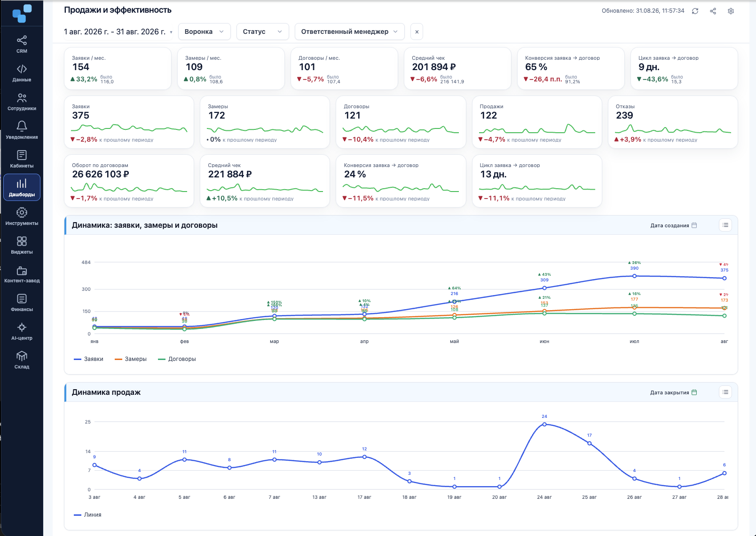Open the Склад section
Image resolution: width=756 pixels, height=536 pixels.
coord(22,360)
